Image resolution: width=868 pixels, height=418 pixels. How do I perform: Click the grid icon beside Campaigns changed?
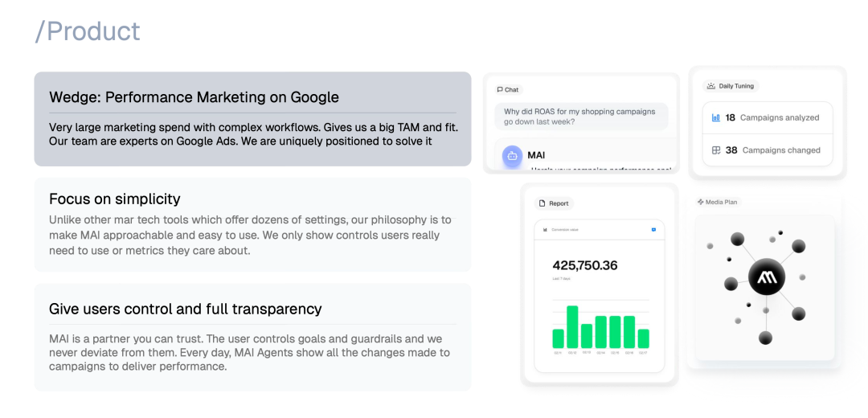[x=716, y=150]
